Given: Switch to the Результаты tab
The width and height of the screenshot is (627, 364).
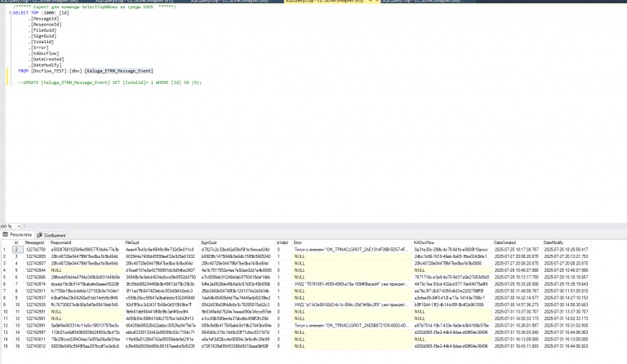Looking at the screenshot, I should tap(17, 235).
